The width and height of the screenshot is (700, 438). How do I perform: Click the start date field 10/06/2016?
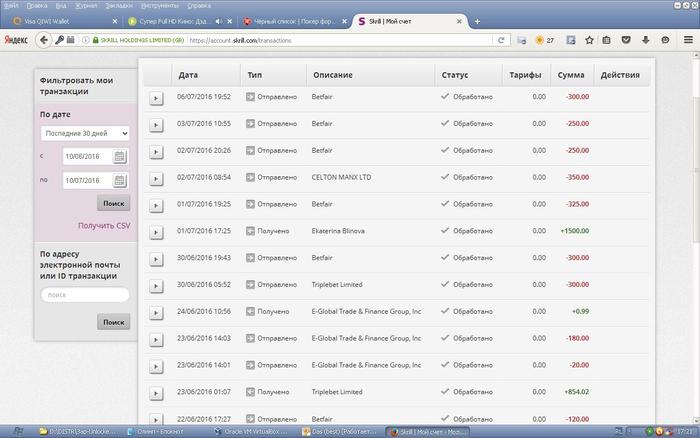(x=88, y=156)
